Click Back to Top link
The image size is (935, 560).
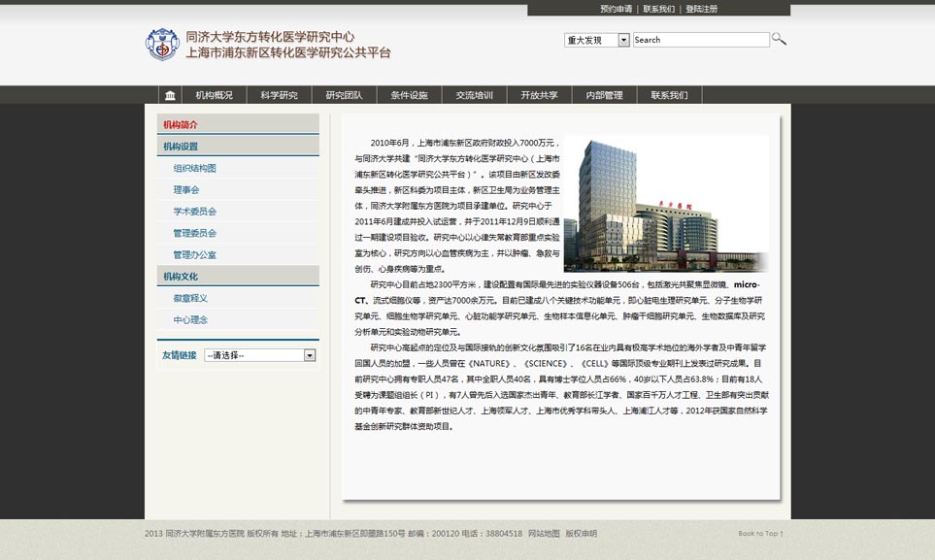760,533
